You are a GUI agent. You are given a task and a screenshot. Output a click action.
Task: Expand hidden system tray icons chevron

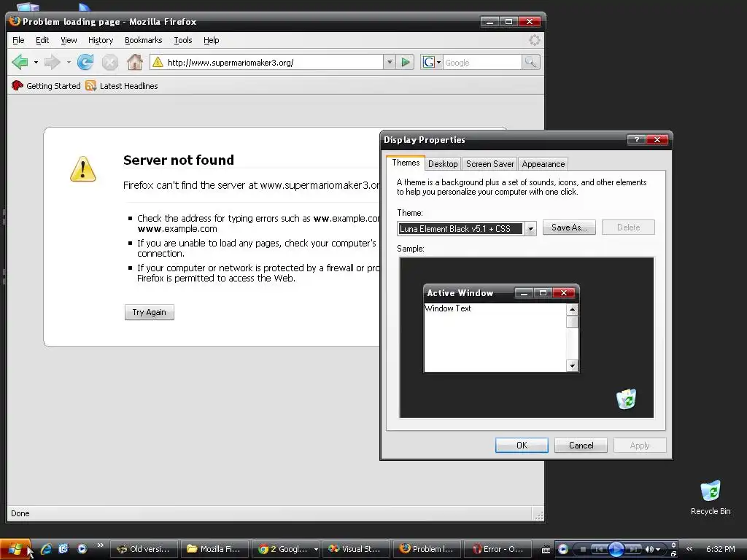coord(689,548)
